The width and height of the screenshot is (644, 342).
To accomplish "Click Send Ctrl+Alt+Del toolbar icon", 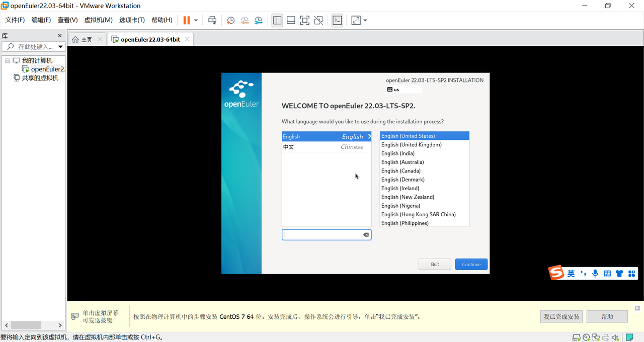I will point(212,20).
